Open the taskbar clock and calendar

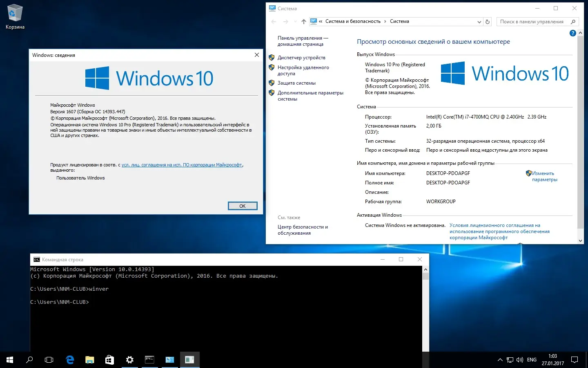tap(553, 360)
